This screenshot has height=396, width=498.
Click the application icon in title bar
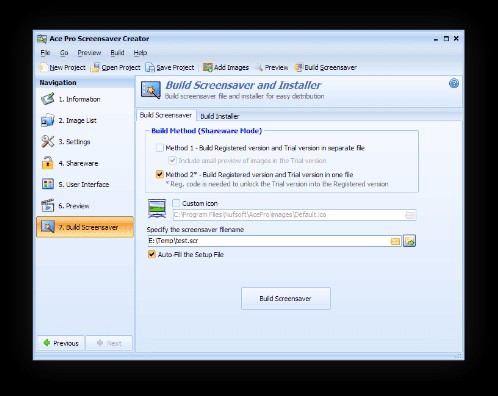[42, 39]
